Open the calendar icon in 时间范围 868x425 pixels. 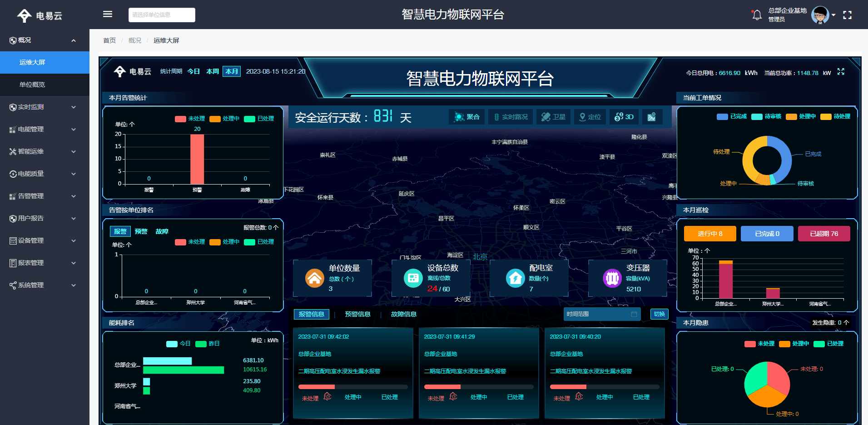coord(634,314)
